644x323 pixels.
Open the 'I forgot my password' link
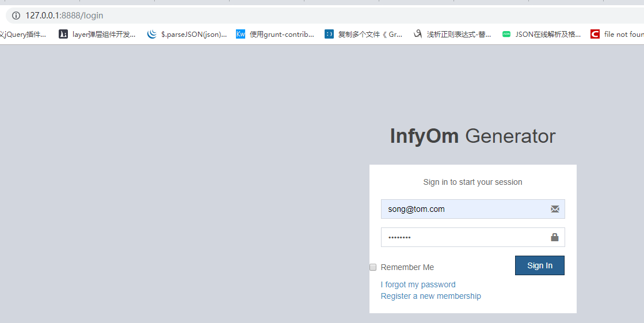(x=418, y=284)
